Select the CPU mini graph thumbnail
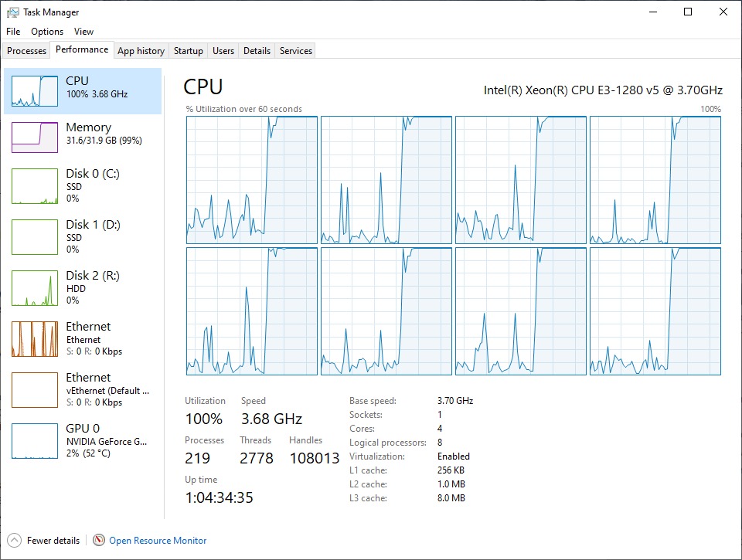742x560 pixels. [x=35, y=91]
